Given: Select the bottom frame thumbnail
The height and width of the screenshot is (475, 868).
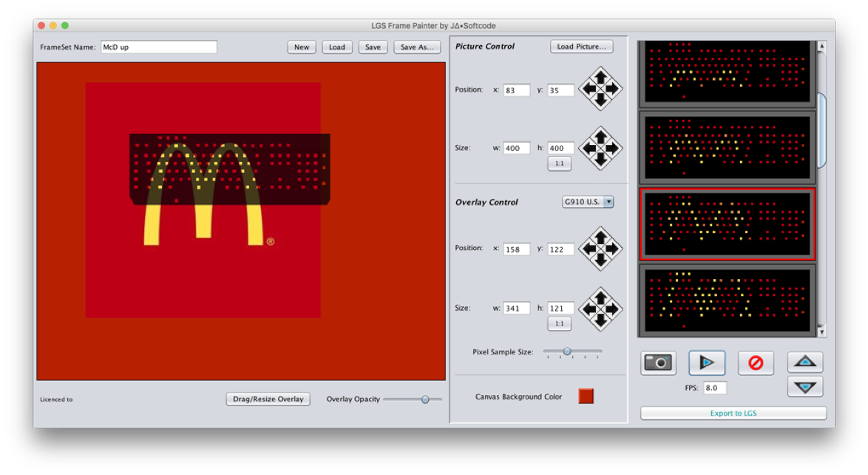Looking at the screenshot, I should (x=728, y=300).
